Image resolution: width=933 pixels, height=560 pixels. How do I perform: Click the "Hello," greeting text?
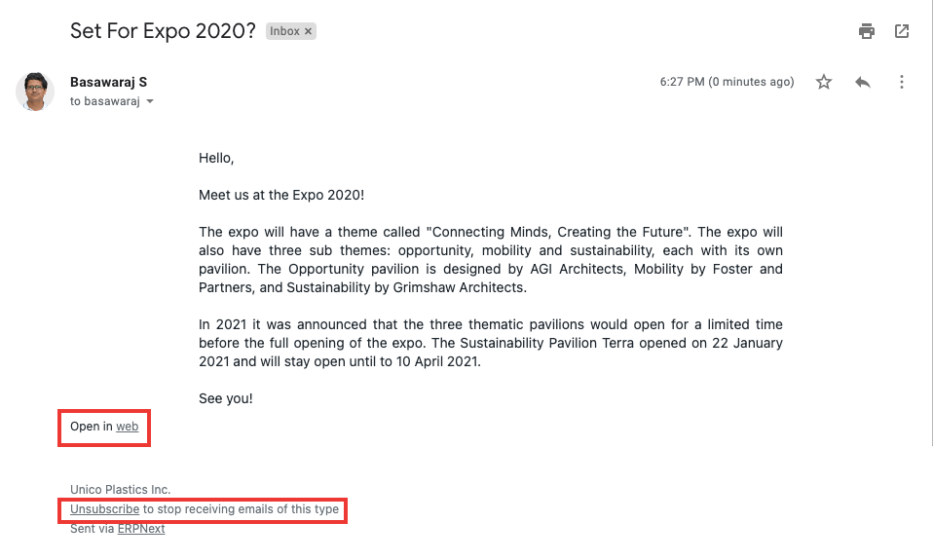[216, 158]
